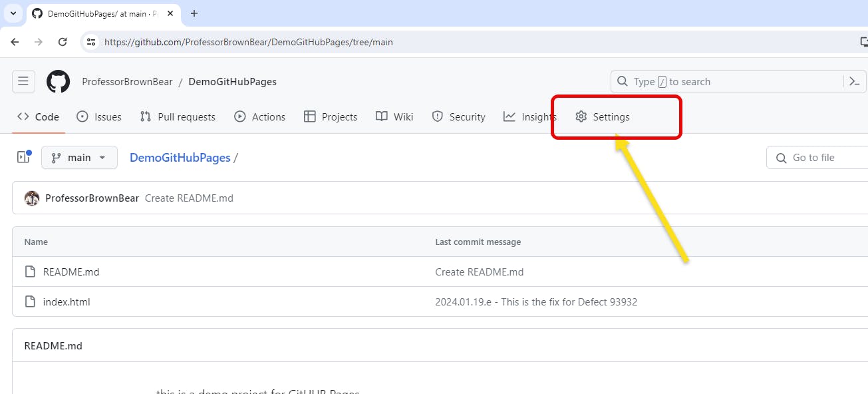Open the Wiki book icon

[x=381, y=116]
